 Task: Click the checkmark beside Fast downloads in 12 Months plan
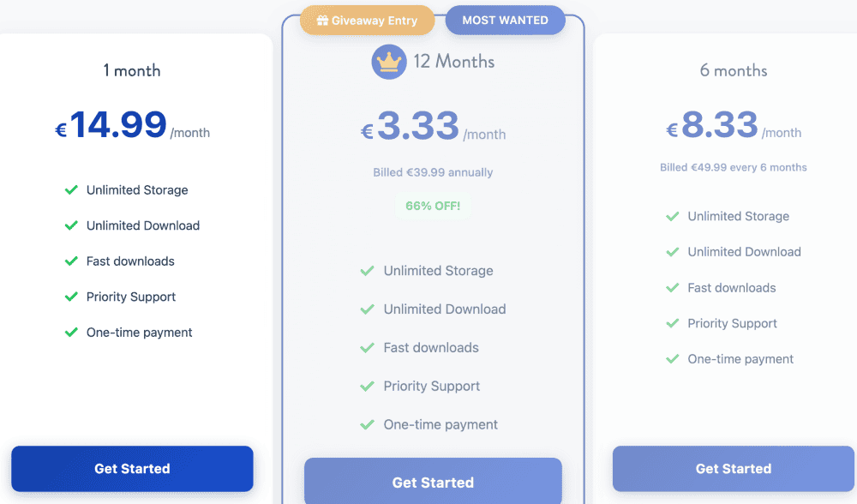click(367, 347)
